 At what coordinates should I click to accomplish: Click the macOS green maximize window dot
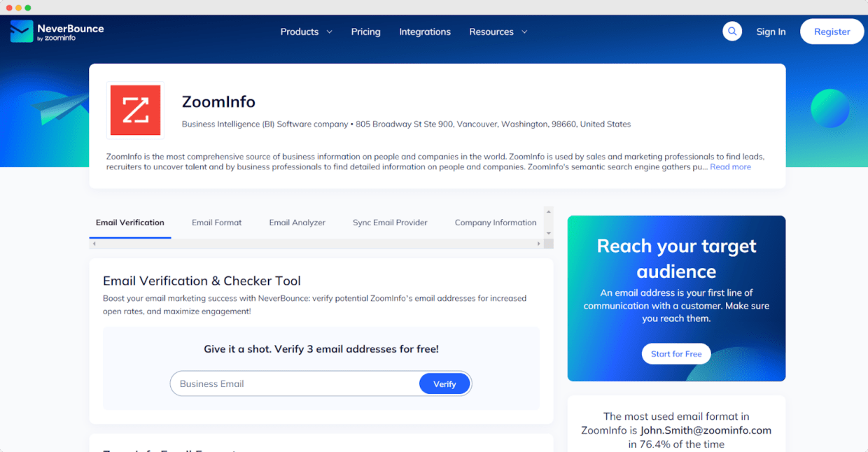click(28, 8)
